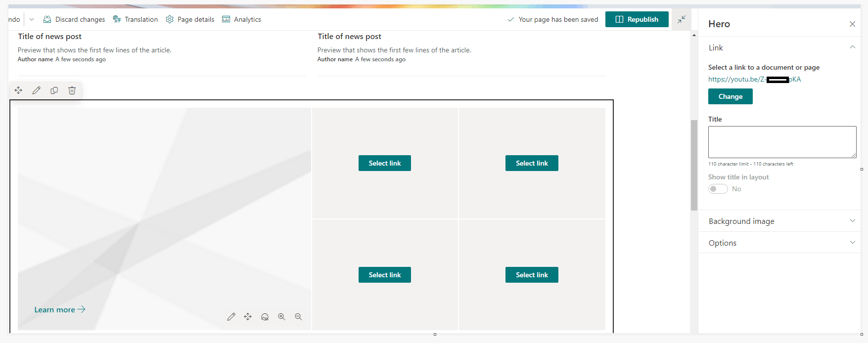Image resolution: width=868 pixels, height=343 pixels.
Task: Click the Change link button
Action: [731, 96]
